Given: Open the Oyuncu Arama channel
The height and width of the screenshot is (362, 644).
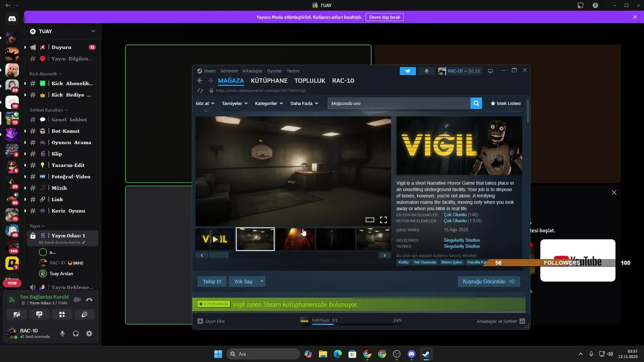Looking at the screenshot, I should click(x=62, y=142).
